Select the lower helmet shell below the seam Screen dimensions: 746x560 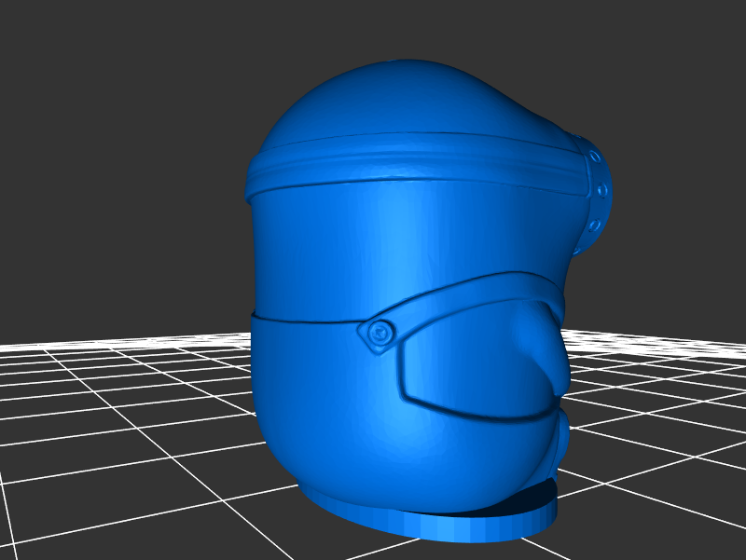[x=308, y=401]
